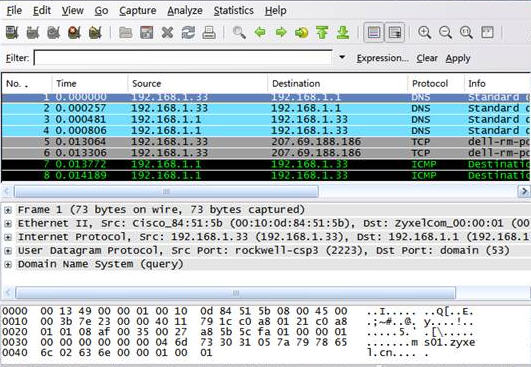Open the filter history dropdown arrow
The image size is (531, 367).
pos(342,57)
